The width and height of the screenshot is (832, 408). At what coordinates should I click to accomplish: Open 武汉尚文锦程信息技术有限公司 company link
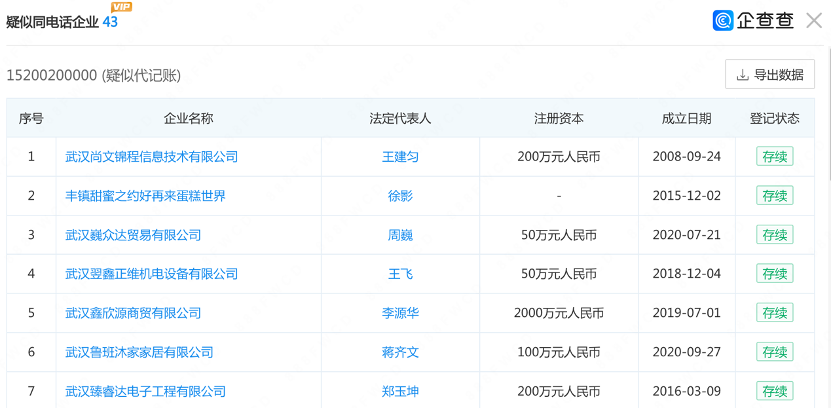(x=151, y=157)
